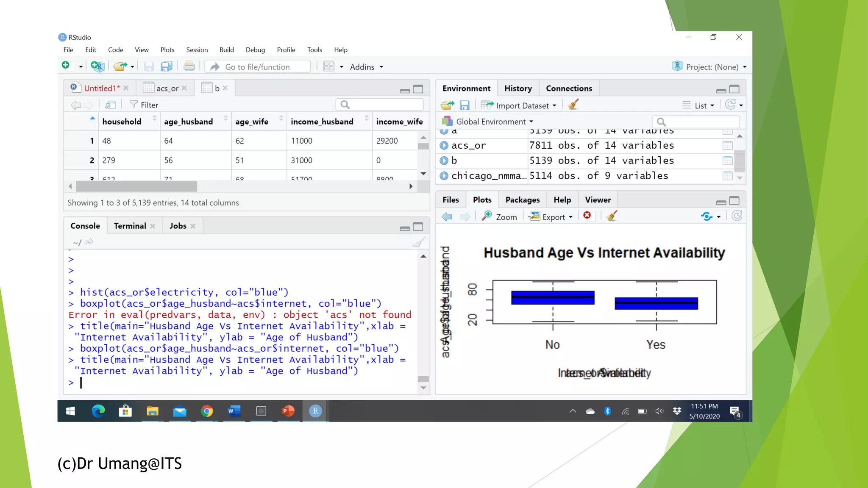The image size is (868, 488).
Task: Open the Global Environment dropdown
Action: [487, 122]
